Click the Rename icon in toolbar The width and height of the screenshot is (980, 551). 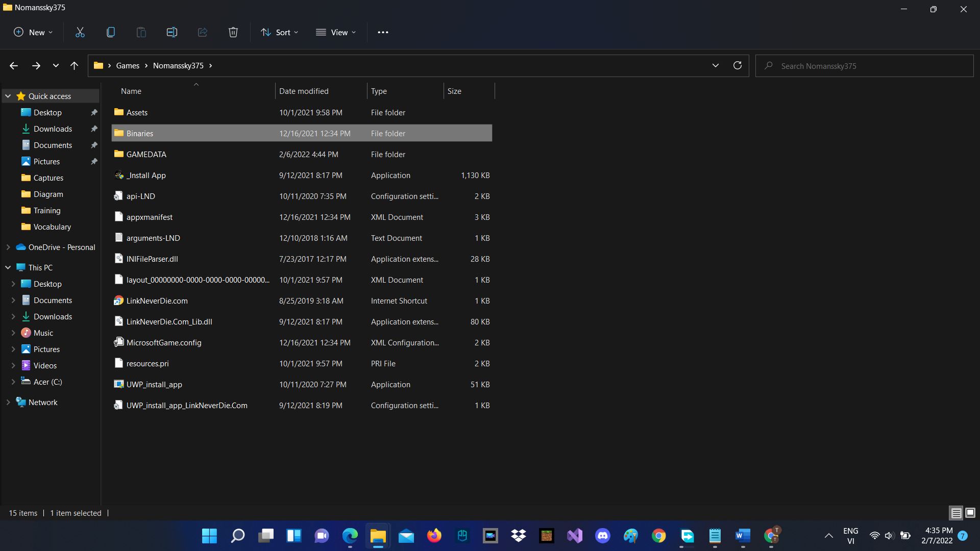(x=172, y=32)
